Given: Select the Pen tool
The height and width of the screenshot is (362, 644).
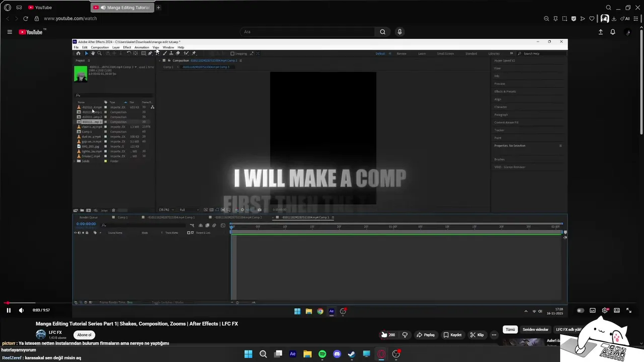Looking at the screenshot, I should coord(150,53).
